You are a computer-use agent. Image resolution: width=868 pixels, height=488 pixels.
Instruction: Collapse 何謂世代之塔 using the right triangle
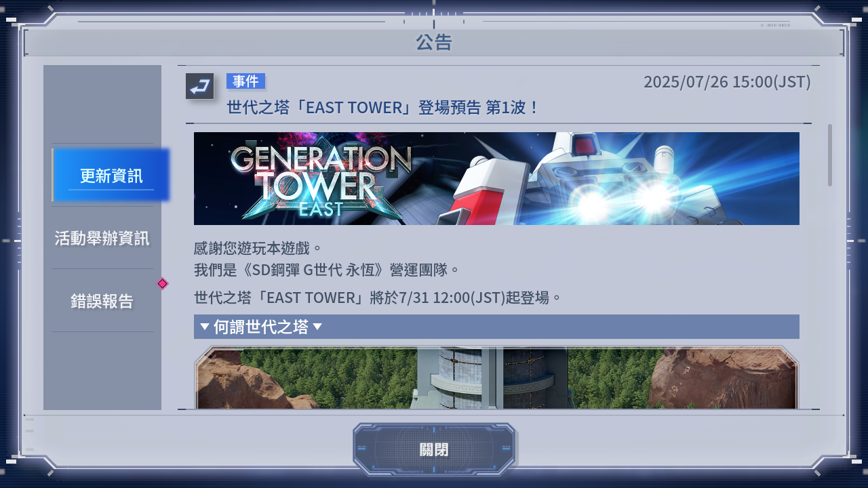tap(317, 327)
